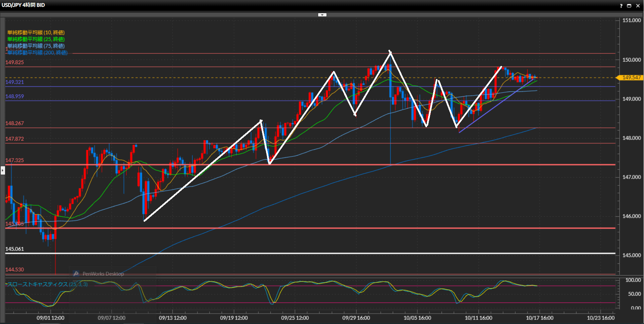
Task: Click the 200-period moving average legend
Action: (37, 53)
